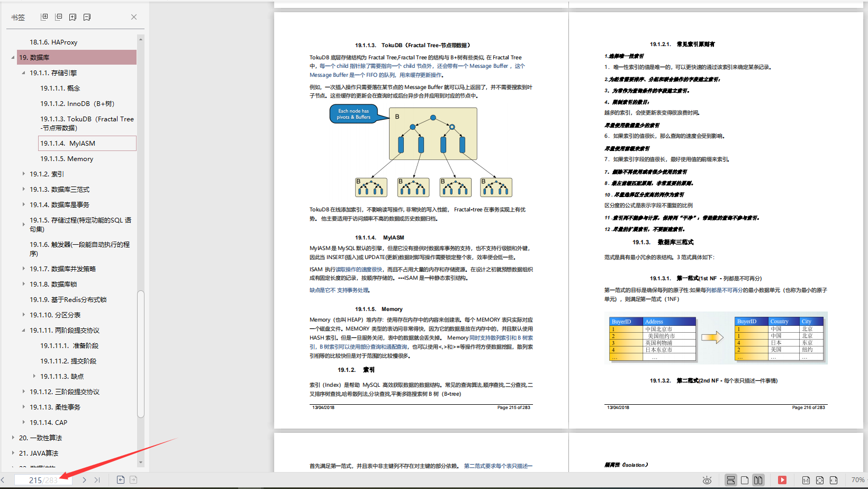Open the 19.1.1.3. TokuDB bookmark
The height and width of the screenshot is (489, 868).
point(87,123)
